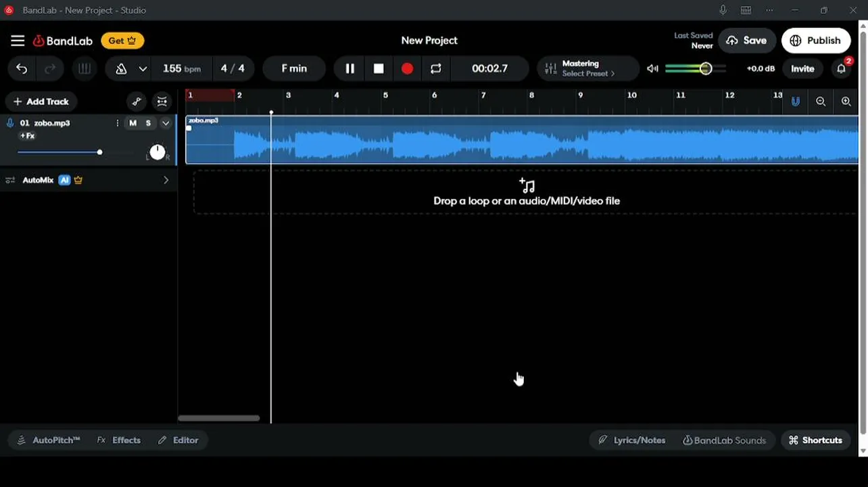Click the redo arrow
This screenshot has width=868, height=487.
pyautogui.click(x=50, y=68)
